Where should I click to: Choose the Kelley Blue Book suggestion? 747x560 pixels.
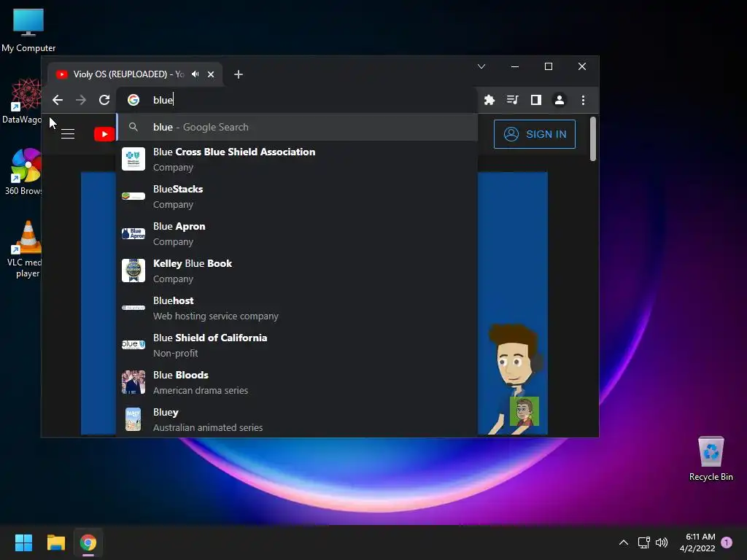[297, 271]
